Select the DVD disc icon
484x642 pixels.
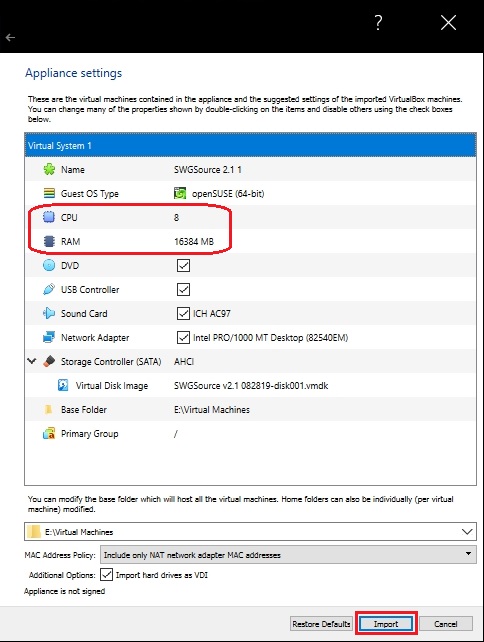tap(49, 265)
